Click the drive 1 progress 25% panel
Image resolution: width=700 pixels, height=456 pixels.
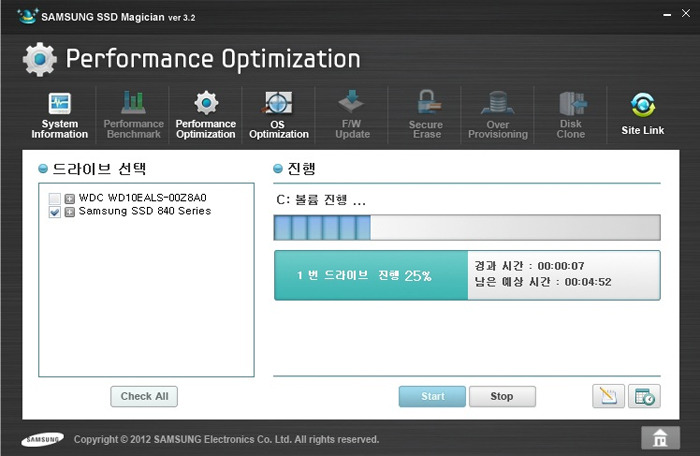pos(371,275)
